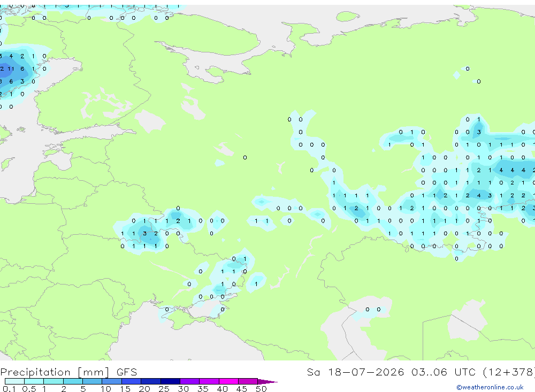Pick the legend swatch between 20 and 25
535x392 pixels.
[150, 381]
